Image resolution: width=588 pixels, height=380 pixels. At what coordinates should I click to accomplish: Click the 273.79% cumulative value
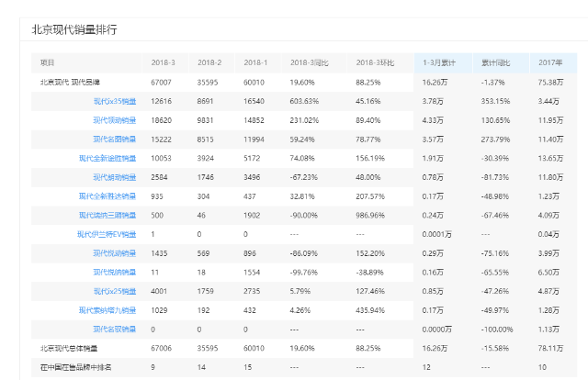(495, 140)
